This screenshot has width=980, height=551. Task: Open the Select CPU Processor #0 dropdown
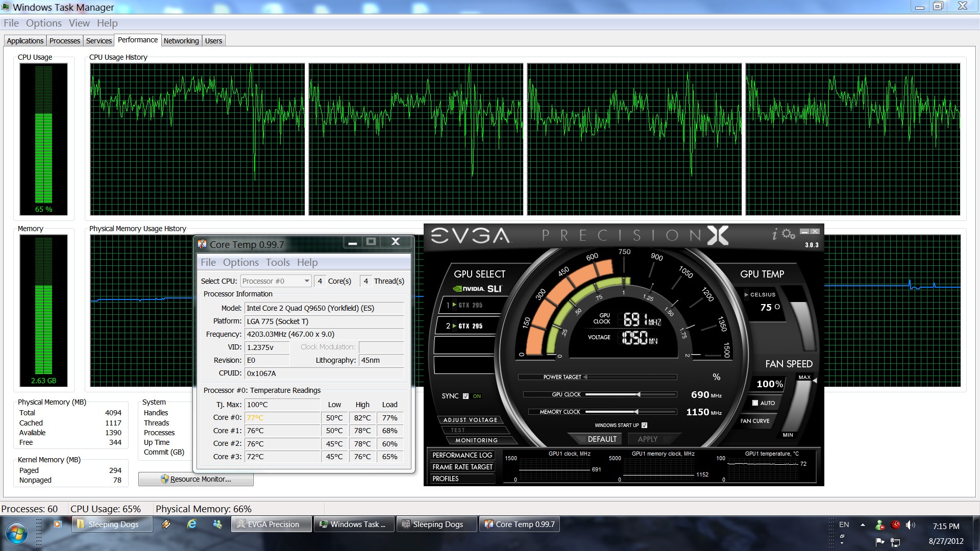click(x=276, y=281)
